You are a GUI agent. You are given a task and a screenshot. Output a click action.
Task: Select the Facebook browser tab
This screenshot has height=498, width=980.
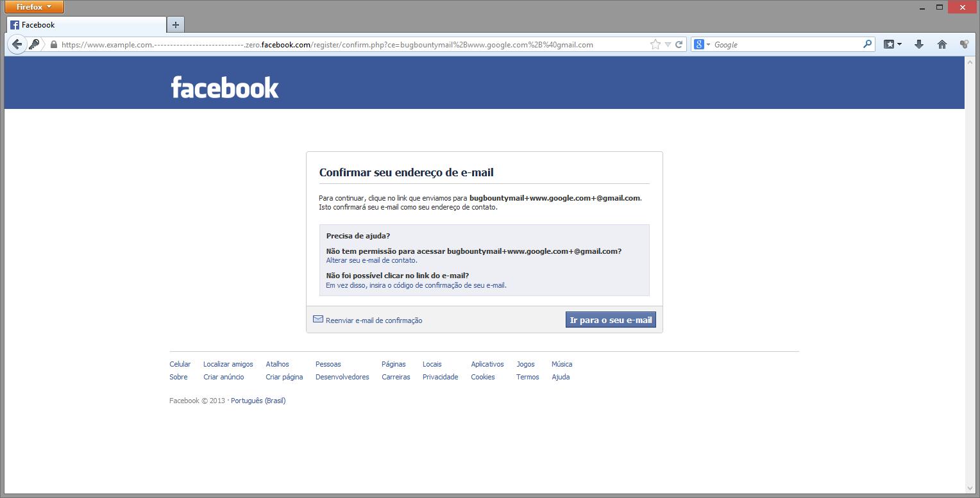[87, 25]
